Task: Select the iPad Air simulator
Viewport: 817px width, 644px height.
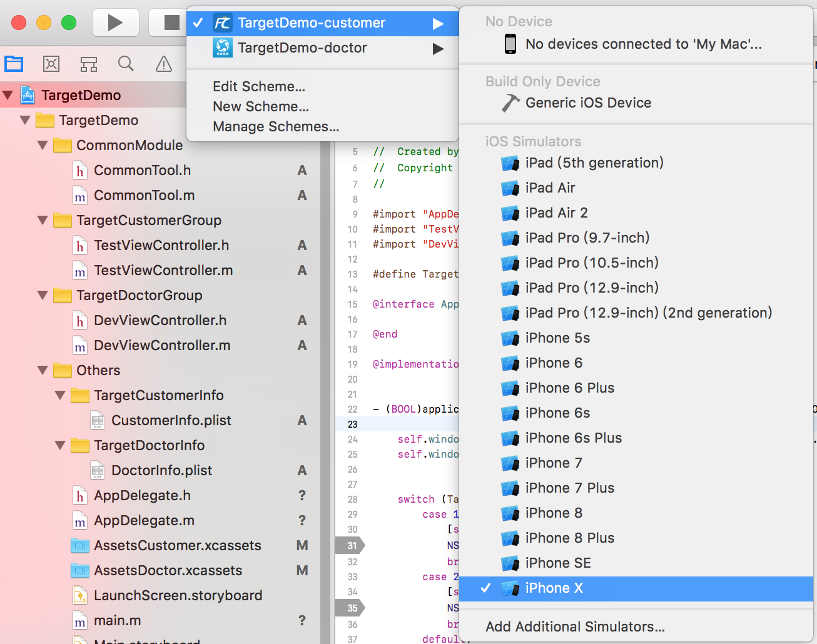Action: point(636,188)
